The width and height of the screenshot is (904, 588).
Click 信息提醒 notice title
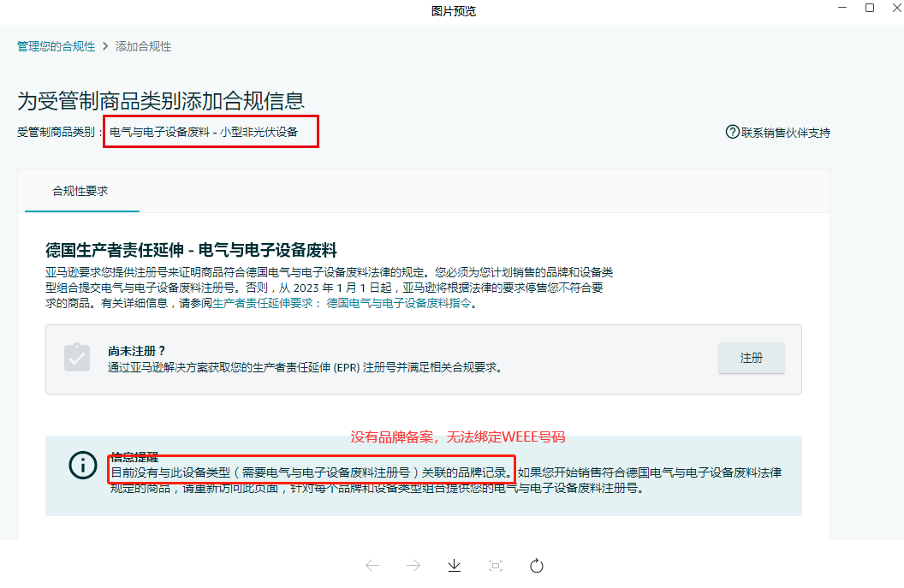pos(134,457)
